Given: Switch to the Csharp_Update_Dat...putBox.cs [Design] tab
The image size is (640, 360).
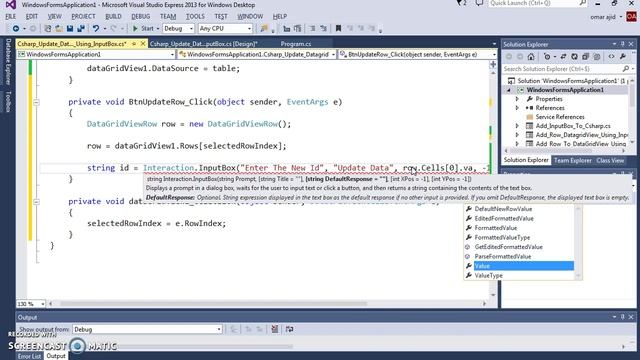Looking at the screenshot, I should (203, 44).
